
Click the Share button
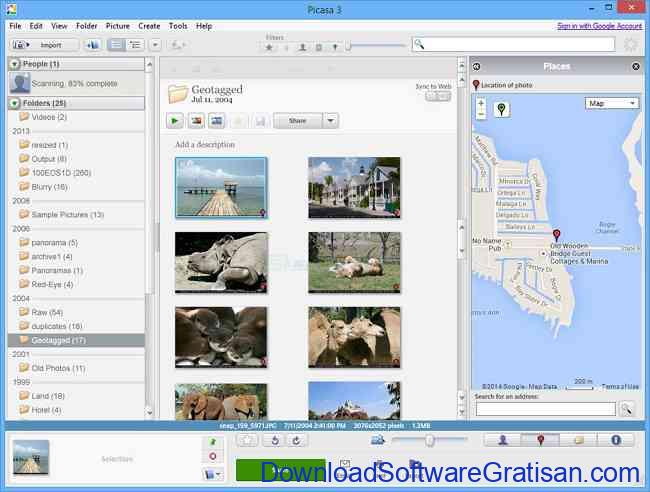coord(297,121)
